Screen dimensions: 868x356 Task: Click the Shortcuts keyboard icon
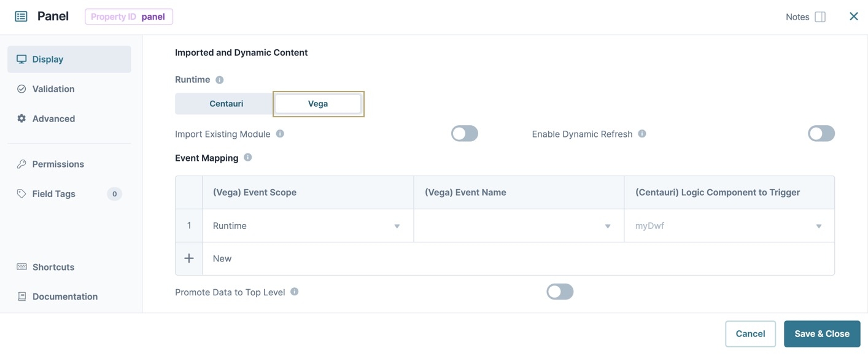[x=21, y=267]
